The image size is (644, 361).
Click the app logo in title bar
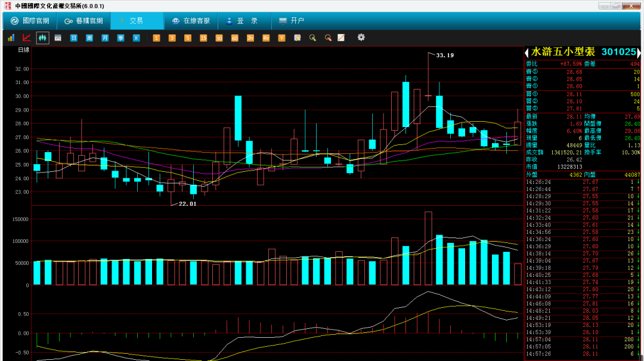click(8, 6)
